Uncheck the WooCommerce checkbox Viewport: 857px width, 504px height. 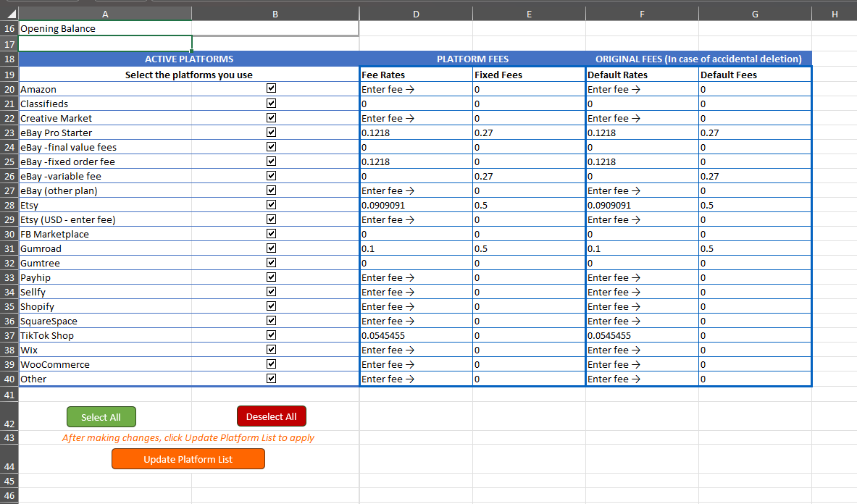271,363
